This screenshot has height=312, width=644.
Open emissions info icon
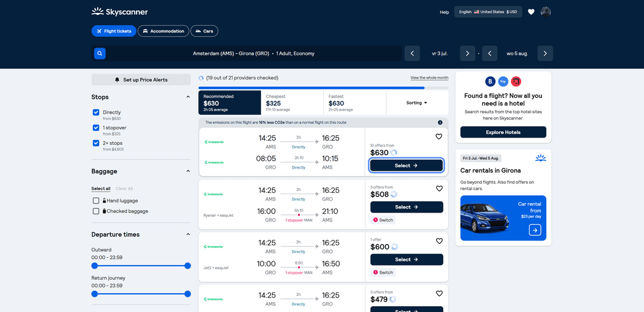click(x=440, y=123)
